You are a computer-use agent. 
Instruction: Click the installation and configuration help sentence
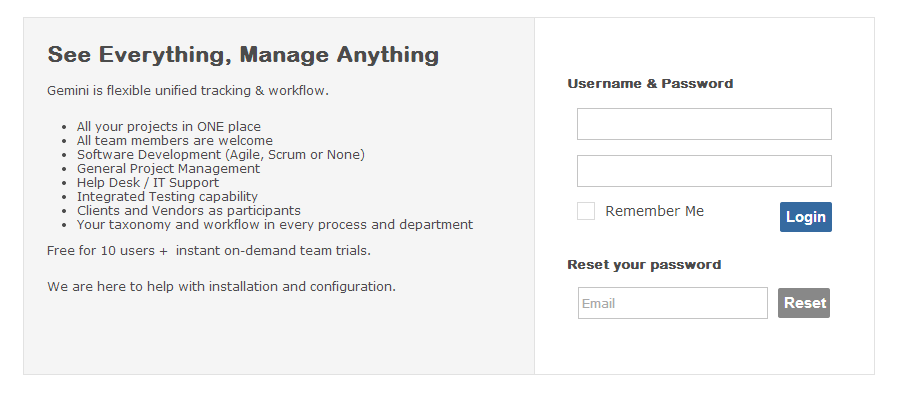tap(222, 286)
